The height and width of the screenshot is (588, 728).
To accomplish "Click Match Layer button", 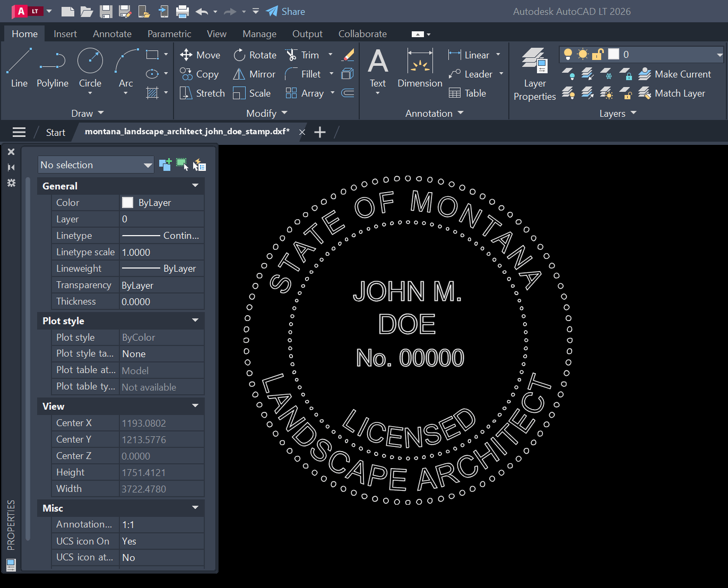I will [x=672, y=93].
